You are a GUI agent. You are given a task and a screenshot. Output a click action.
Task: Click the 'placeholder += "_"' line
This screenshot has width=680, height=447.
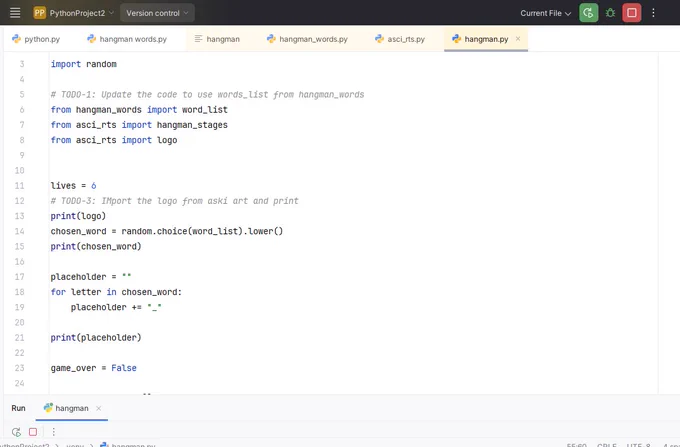click(x=116, y=307)
